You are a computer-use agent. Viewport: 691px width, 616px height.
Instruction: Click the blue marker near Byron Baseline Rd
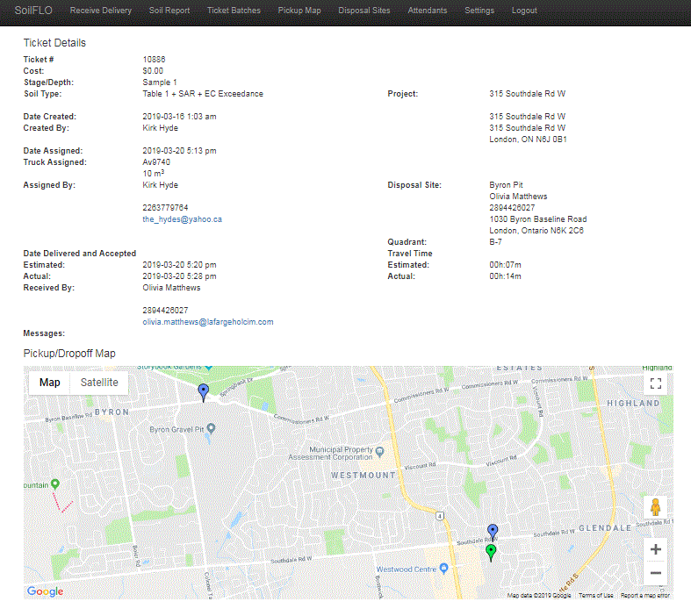pyautogui.click(x=203, y=392)
